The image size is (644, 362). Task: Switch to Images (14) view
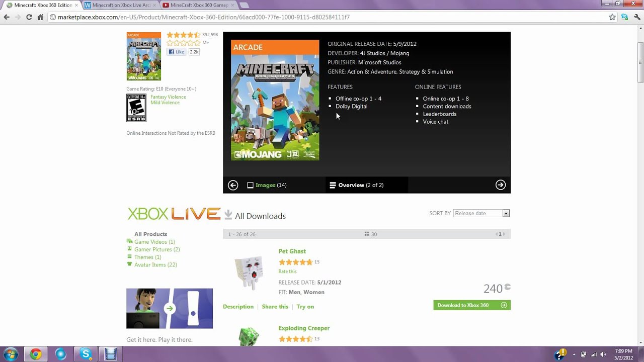click(x=267, y=185)
